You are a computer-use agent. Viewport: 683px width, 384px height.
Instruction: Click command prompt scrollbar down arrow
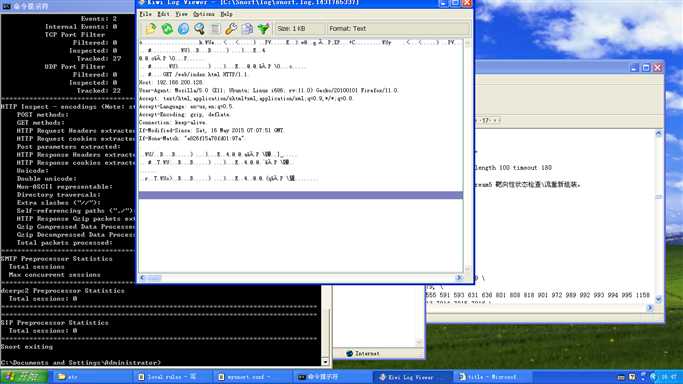pos(325,362)
